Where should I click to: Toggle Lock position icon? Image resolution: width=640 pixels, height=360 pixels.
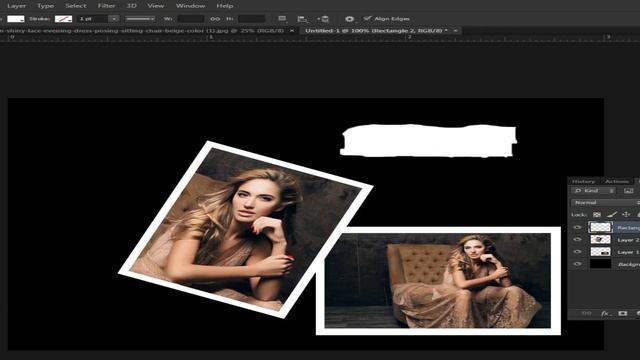[626, 214]
